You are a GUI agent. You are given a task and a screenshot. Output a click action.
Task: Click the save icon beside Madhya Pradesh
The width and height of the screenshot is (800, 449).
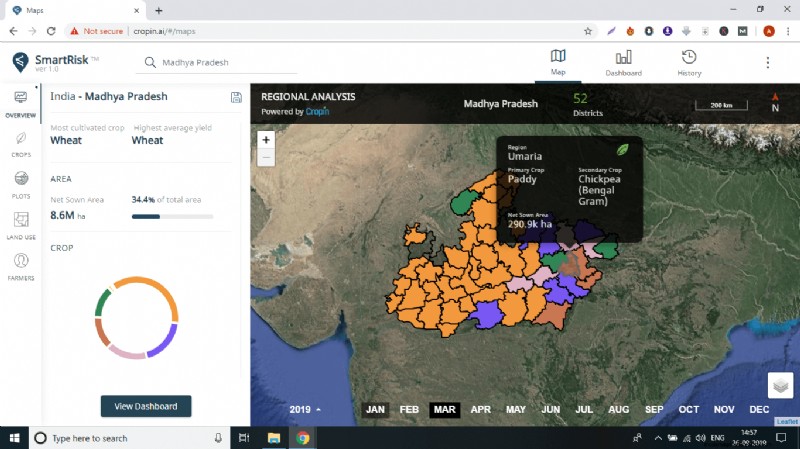tap(236, 97)
